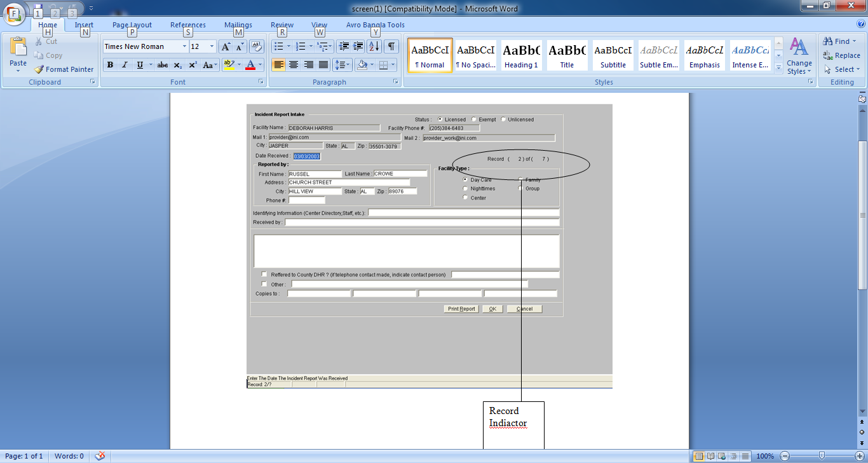The width and height of the screenshot is (868, 463).
Task: Open the References tab
Action: point(188,25)
